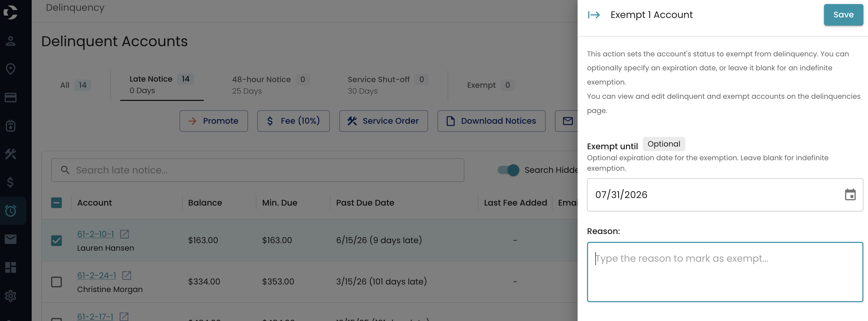Select the Exempt tab

pos(491,85)
